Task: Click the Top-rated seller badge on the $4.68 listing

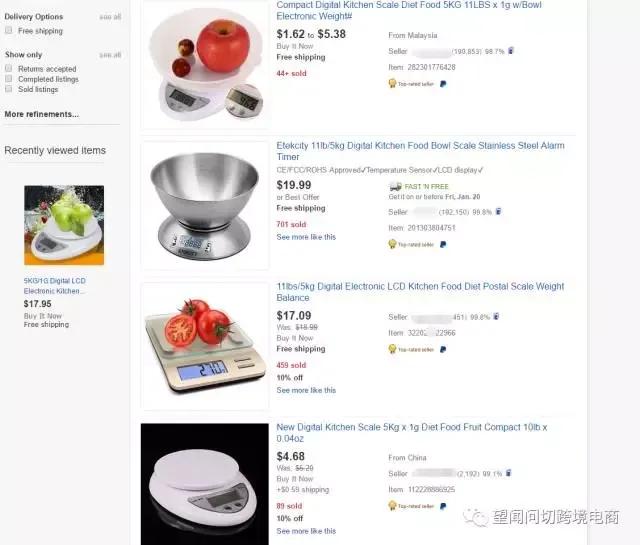Action: click(x=411, y=506)
